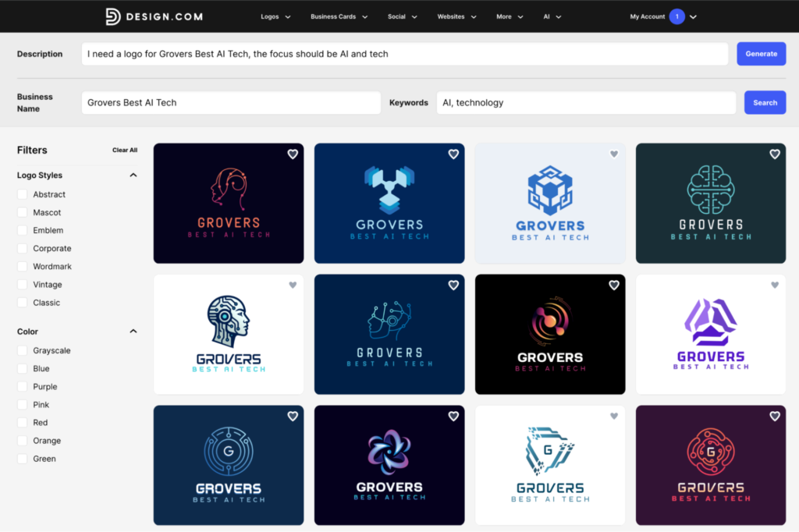Screen dimensions: 799x532
Task: Click the Design.com logo in the top bar
Action: pyautogui.click(x=153, y=16)
